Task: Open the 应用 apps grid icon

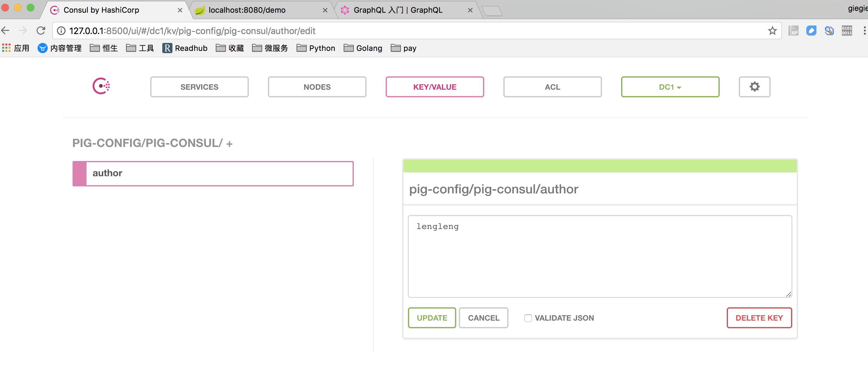Action: coord(6,48)
